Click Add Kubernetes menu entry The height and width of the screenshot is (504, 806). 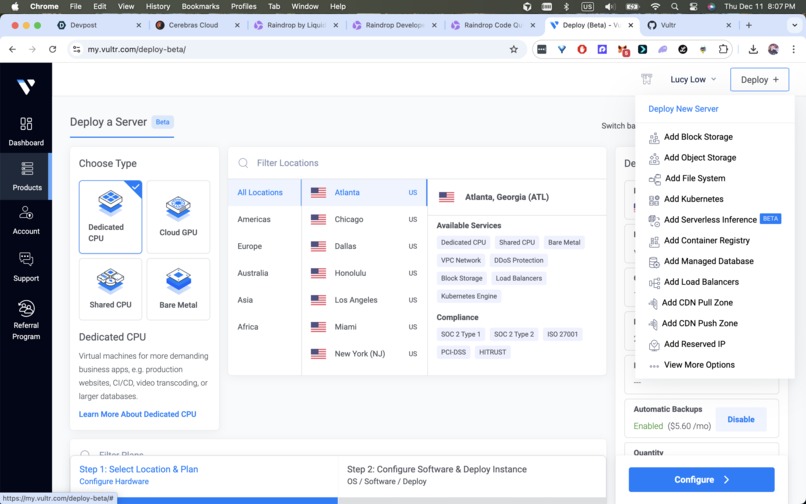[x=693, y=199]
